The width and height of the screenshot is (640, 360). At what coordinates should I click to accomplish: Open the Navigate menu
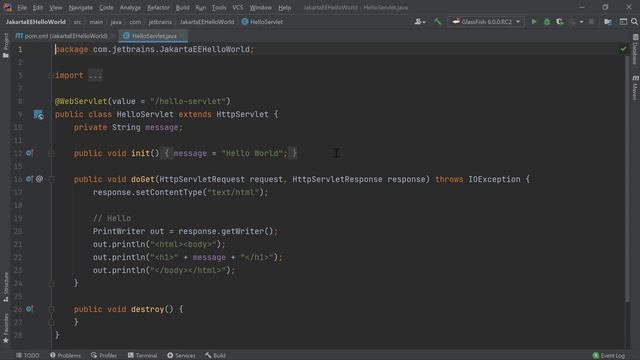[80, 7]
